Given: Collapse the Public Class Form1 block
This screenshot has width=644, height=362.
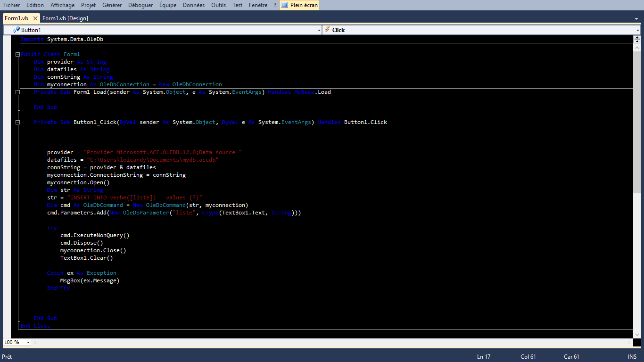Looking at the screenshot, I should (x=17, y=54).
